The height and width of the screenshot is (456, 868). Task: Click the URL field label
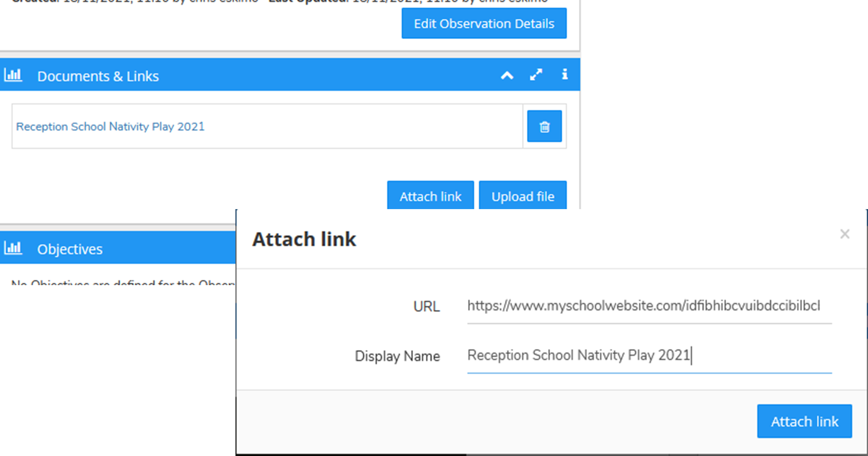426,307
